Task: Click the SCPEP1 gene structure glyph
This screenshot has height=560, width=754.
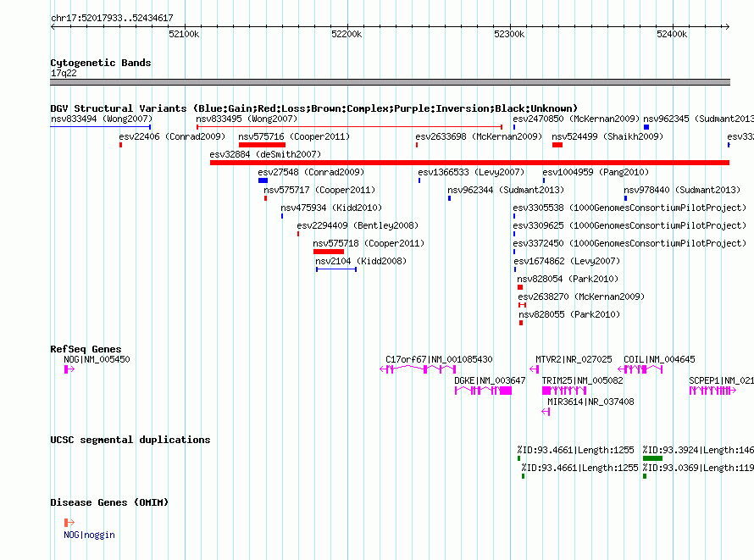Action: (712, 391)
